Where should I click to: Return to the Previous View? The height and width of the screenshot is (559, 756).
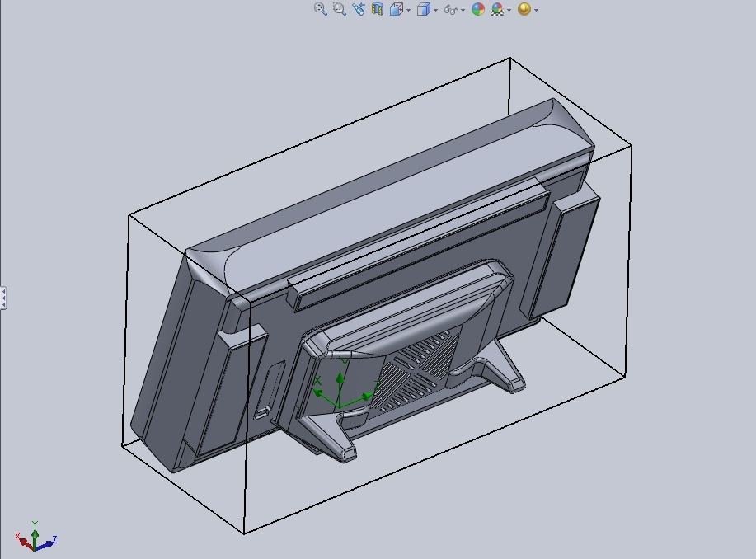click(x=359, y=9)
